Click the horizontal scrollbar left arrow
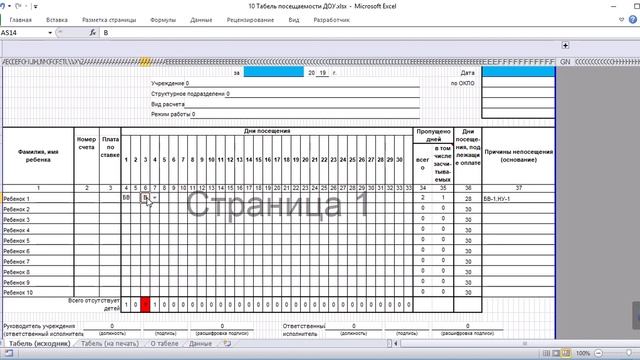Screen dimensions: 640x360 396,344
